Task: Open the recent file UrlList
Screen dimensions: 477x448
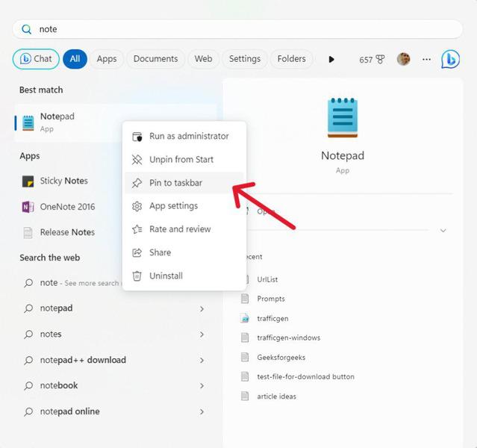Action: pyautogui.click(x=267, y=279)
